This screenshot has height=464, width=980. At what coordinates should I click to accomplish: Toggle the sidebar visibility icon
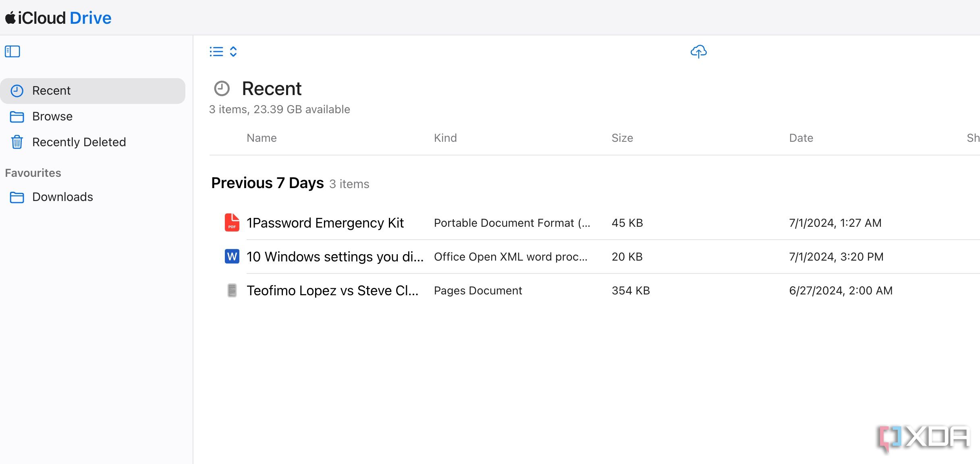(12, 52)
